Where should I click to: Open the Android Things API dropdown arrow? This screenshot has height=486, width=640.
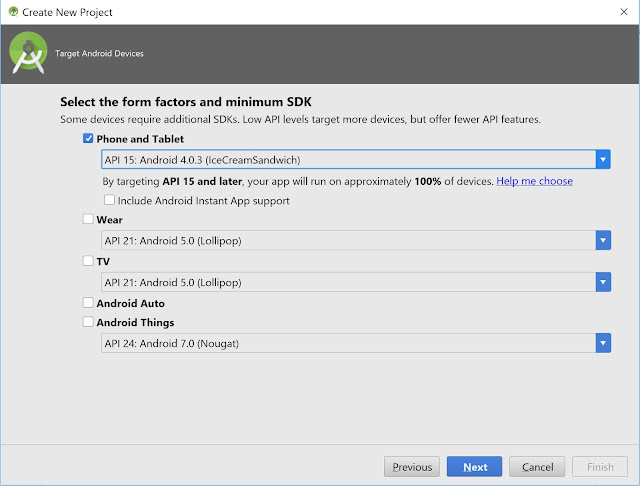pyautogui.click(x=603, y=343)
